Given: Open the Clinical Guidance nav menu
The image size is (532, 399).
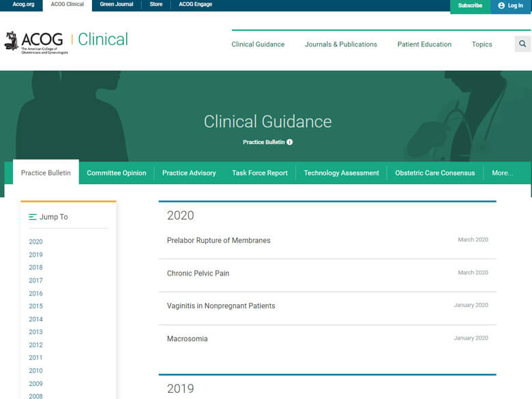Looking at the screenshot, I should pos(258,44).
